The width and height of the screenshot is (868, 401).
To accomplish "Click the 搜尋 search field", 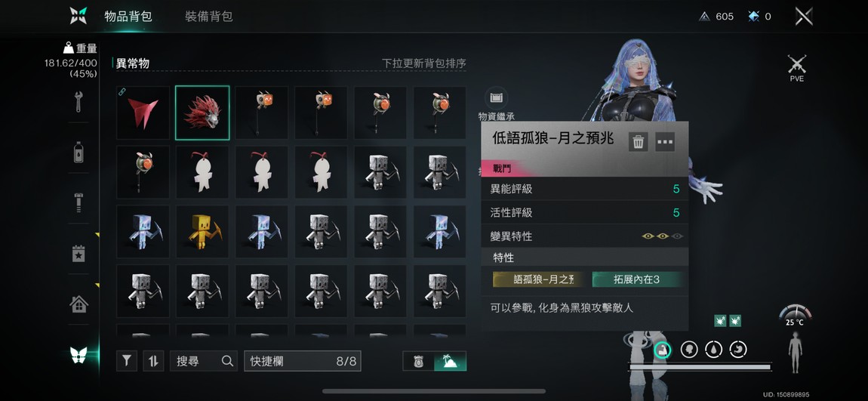I will tap(204, 361).
